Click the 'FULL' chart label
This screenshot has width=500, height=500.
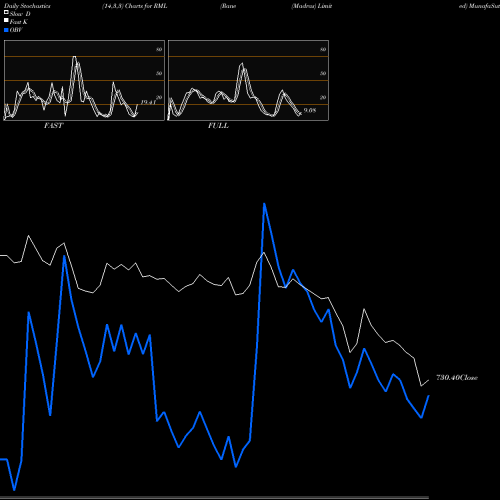(218, 126)
